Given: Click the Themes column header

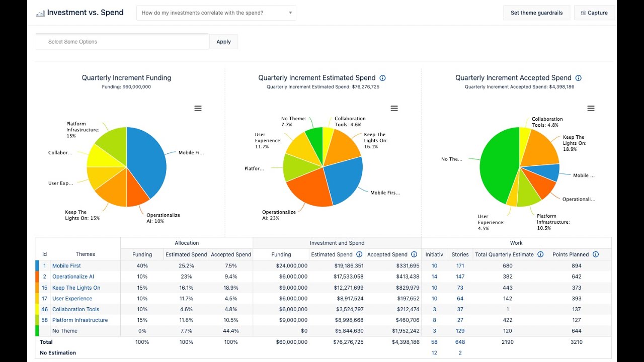Looking at the screenshot, I should tap(86, 254).
